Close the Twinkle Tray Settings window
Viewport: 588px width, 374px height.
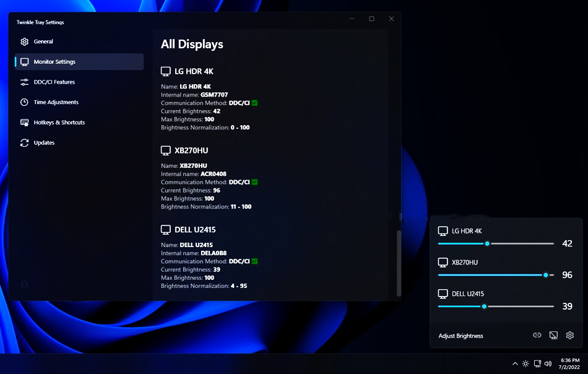[x=392, y=19]
